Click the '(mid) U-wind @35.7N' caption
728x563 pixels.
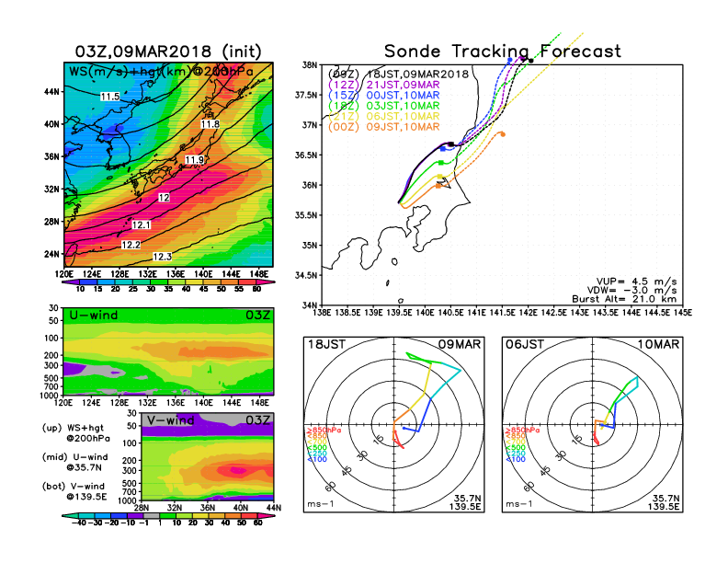(x=75, y=462)
